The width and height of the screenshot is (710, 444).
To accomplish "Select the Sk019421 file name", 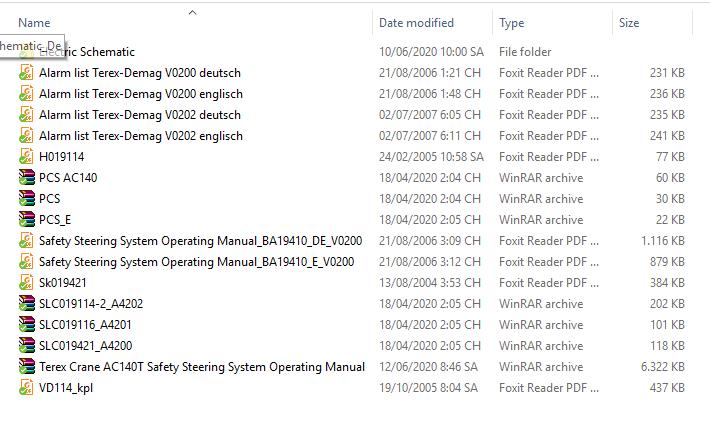I will (x=62, y=283).
